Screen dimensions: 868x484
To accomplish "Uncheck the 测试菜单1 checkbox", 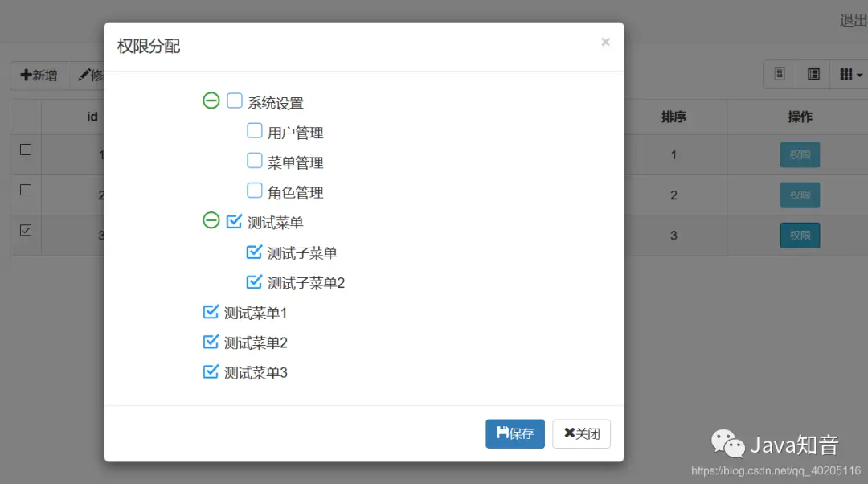I will pos(211,311).
